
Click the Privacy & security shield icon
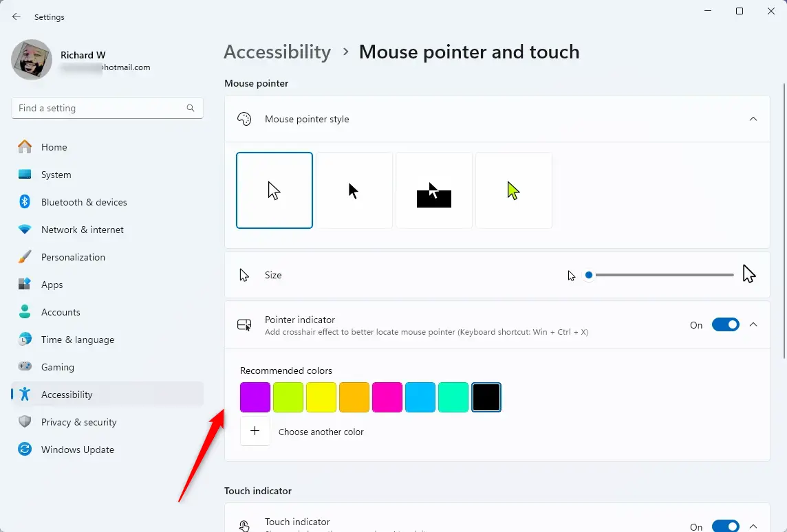coord(25,422)
